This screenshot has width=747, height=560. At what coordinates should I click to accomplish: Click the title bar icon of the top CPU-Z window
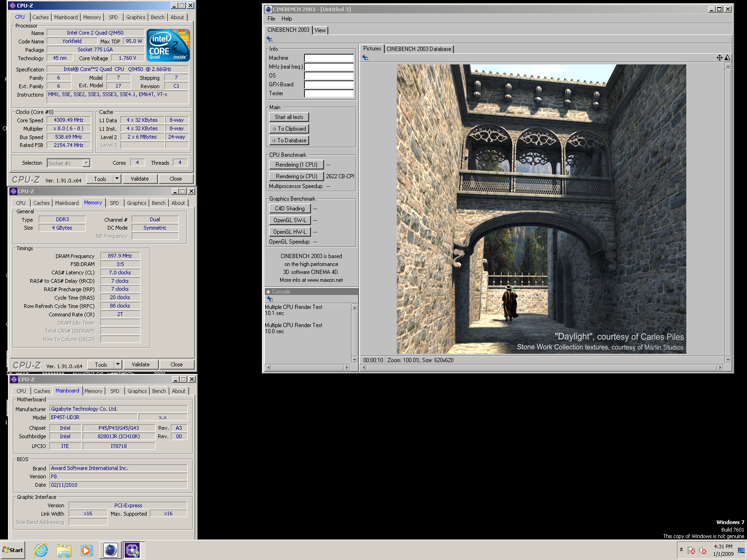point(12,6)
